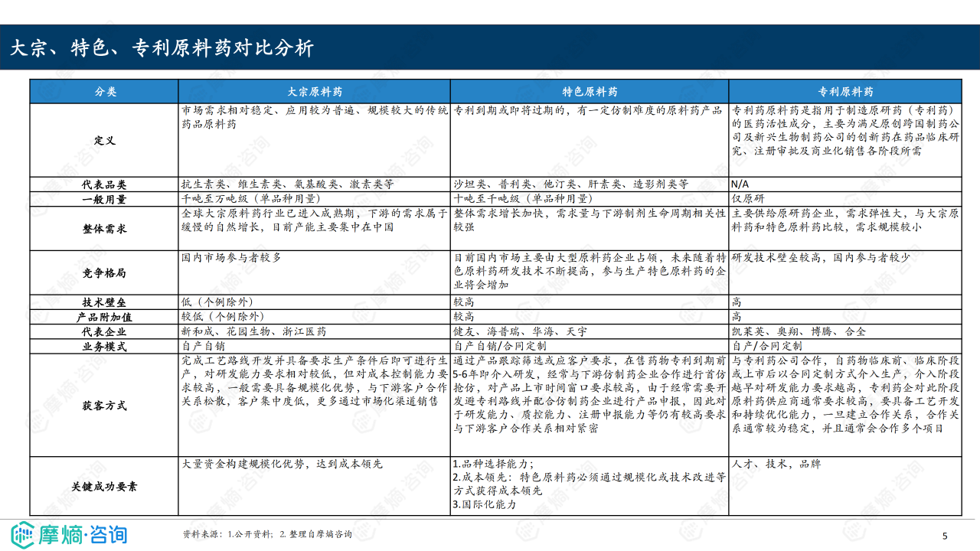Select the row label 竞争格局
The image size is (980, 551).
pyautogui.click(x=105, y=272)
